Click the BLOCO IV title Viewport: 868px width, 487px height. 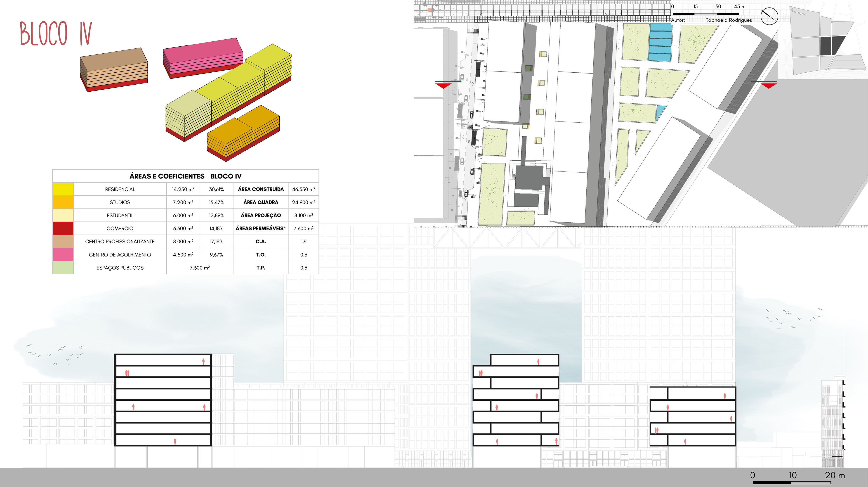point(56,33)
